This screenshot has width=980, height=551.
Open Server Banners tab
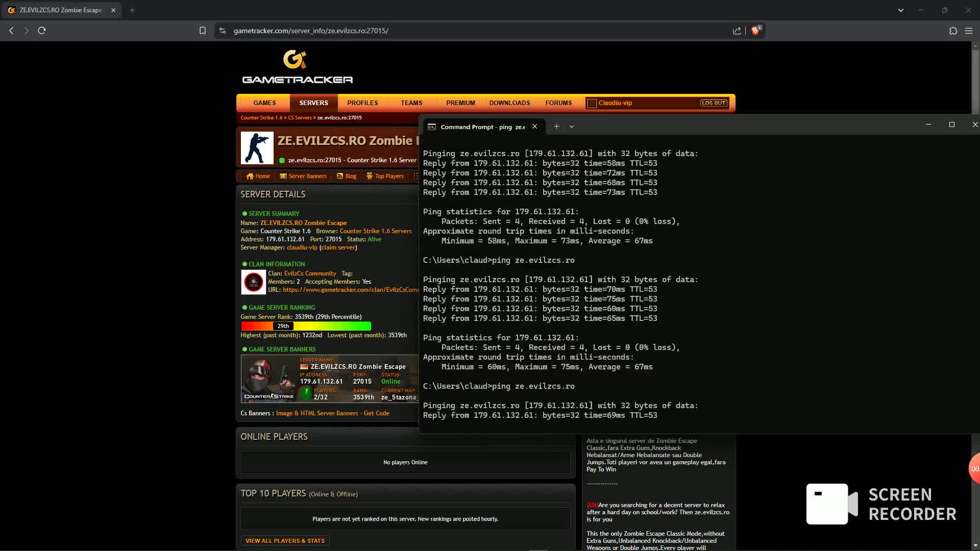coord(303,176)
